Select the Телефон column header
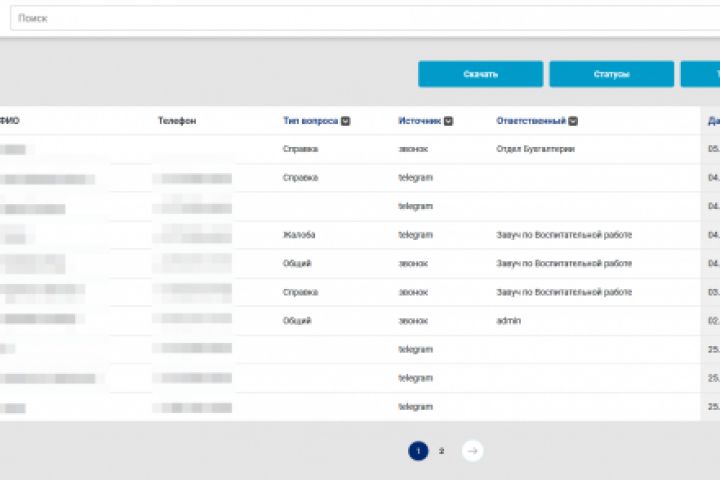Screen dimensions: 720x480 click(177, 121)
